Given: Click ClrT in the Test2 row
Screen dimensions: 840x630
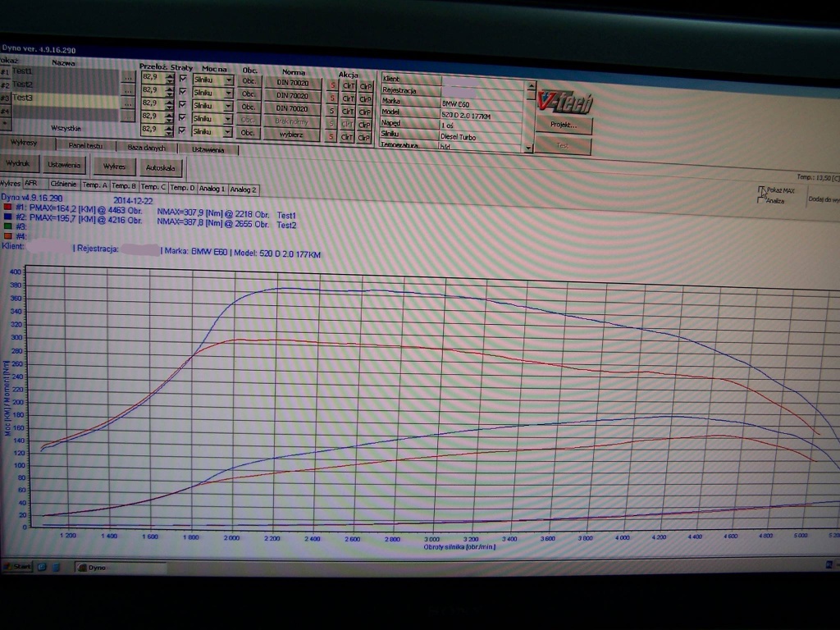Looking at the screenshot, I should 349,98.
